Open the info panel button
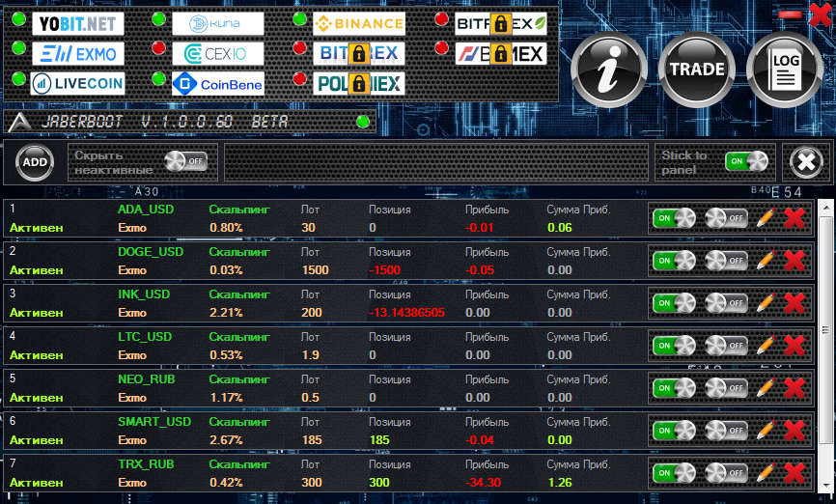This screenshot has width=836, height=504. click(609, 70)
